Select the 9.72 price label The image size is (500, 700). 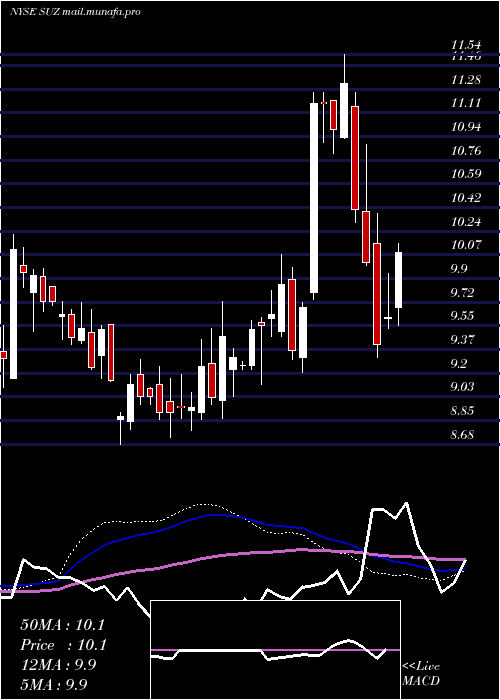click(464, 293)
